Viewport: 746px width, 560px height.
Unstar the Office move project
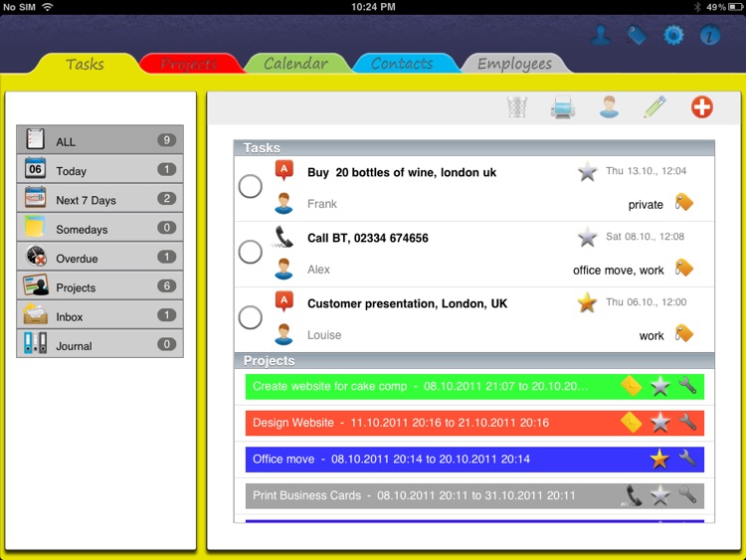click(x=659, y=460)
